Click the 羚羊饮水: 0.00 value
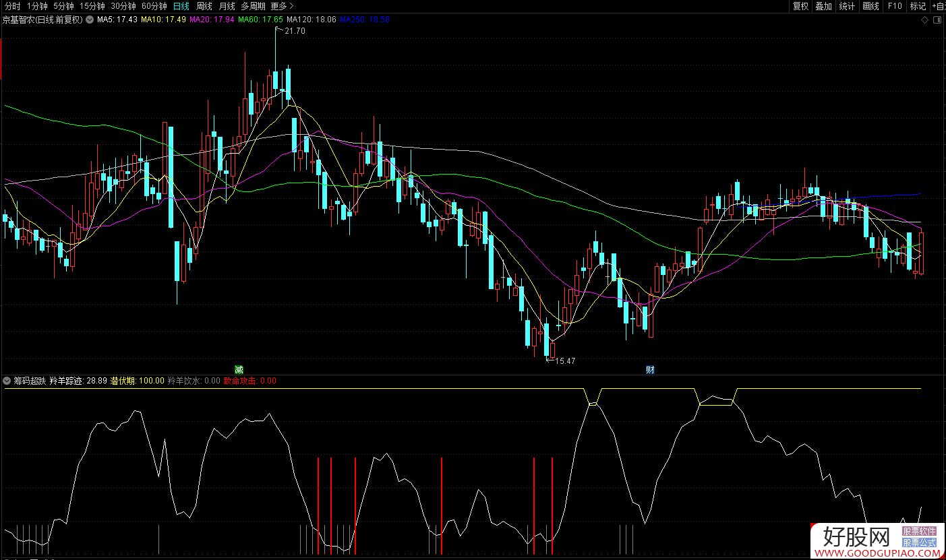 tap(194, 381)
